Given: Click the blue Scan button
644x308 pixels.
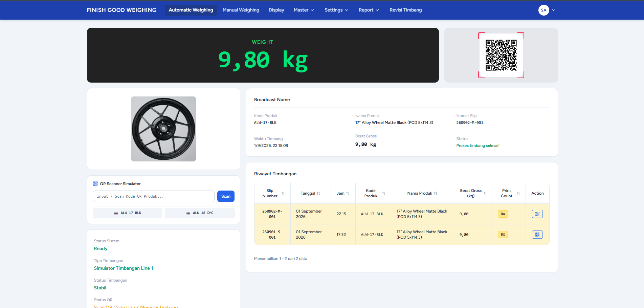Looking at the screenshot, I should [x=226, y=196].
